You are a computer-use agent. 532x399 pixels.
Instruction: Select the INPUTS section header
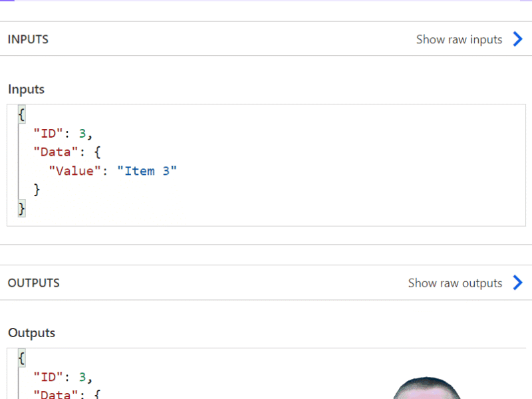tap(28, 39)
